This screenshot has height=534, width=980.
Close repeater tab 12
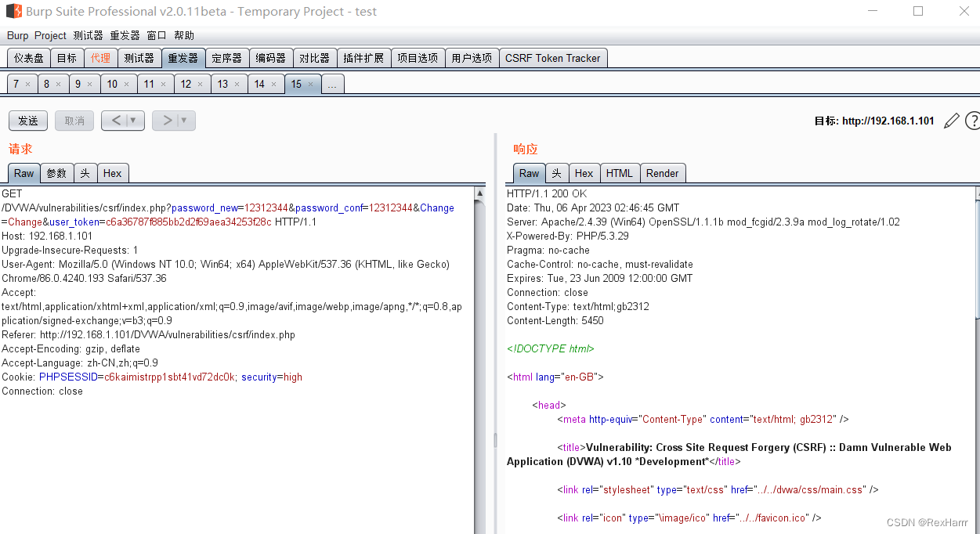click(200, 84)
